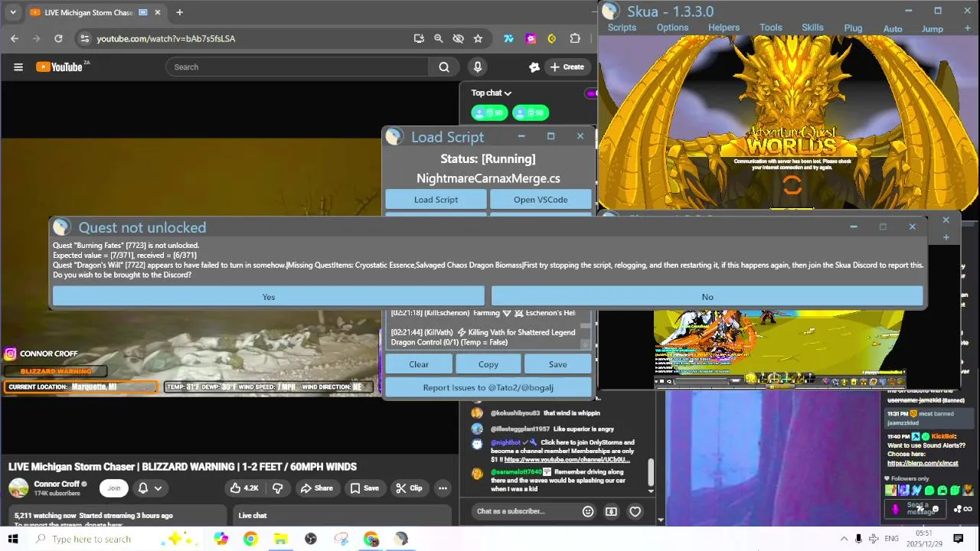Save the video to a playlist
980x551 pixels.
coord(364,488)
